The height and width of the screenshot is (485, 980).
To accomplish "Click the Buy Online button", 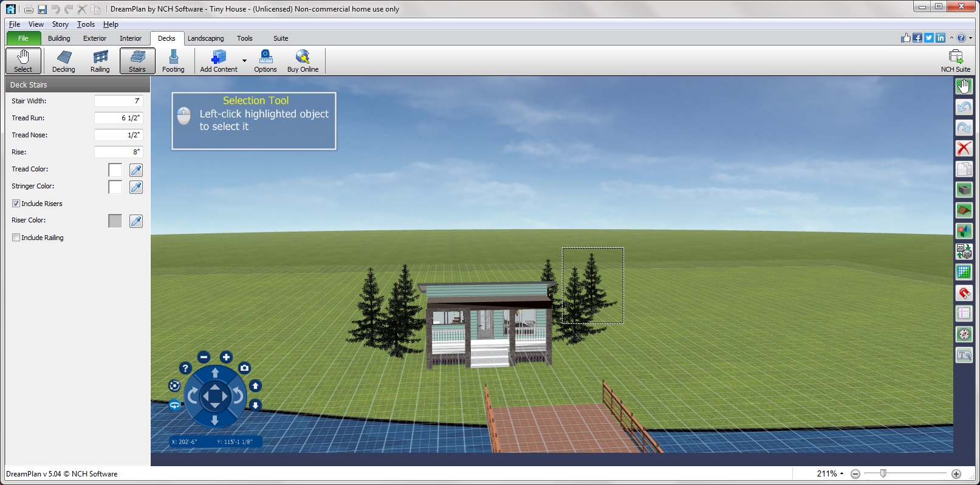I will [303, 61].
